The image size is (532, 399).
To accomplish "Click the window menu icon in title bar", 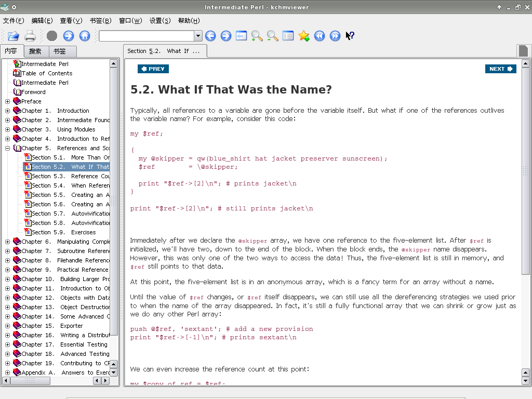I will tap(4, 7).
